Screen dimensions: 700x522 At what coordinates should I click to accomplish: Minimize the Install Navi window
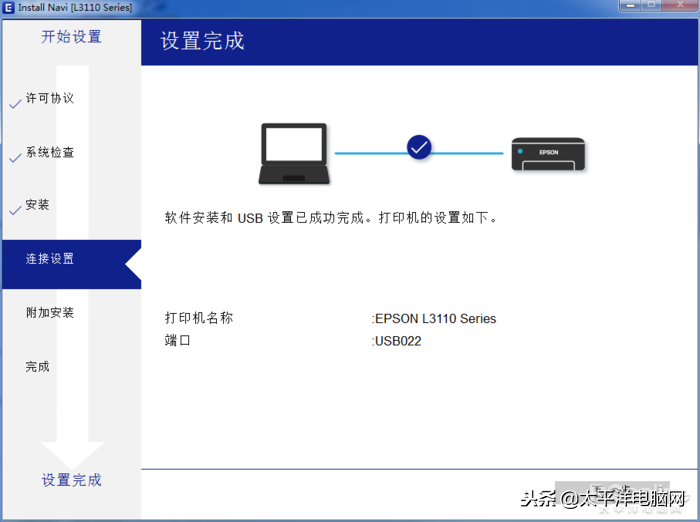631,5
